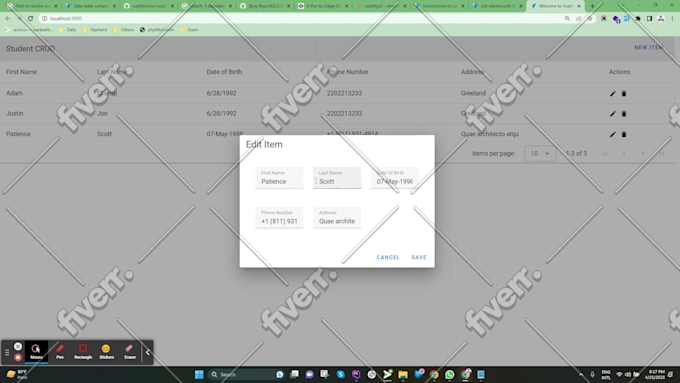Screen dimensions: 680x383
Task: Click the Justin cell in the table
Action: click(x=15, y=114)
